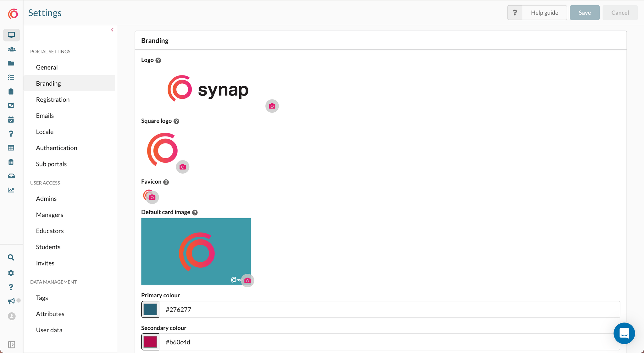Open the quizzes checklist icon
The width and height of the screenshot is (644, 353).
point(11,77)
